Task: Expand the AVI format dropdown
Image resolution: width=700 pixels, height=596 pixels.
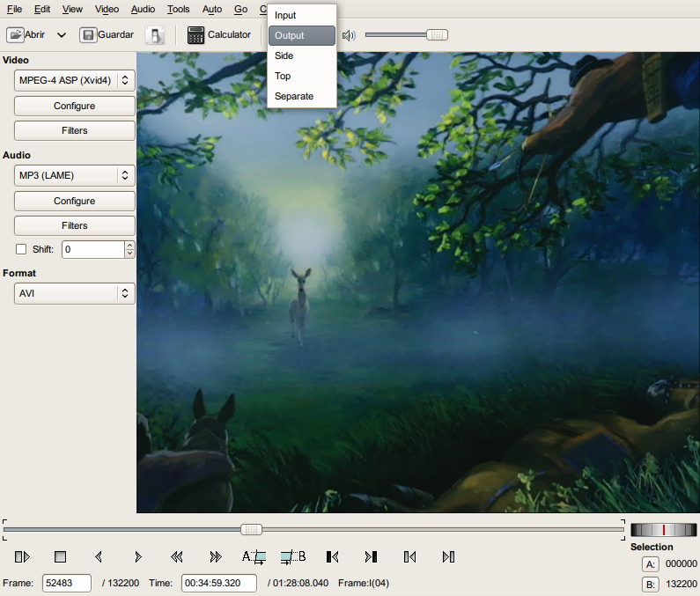Action: pos(75,293)
